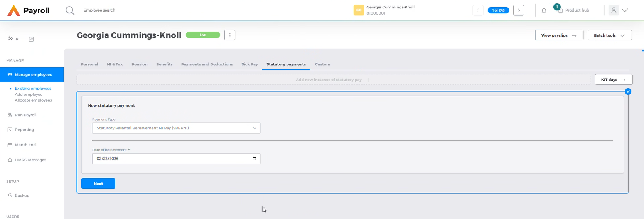Go to next employee arrow
The image size is (644, 219).
click(x=519, y=10)
